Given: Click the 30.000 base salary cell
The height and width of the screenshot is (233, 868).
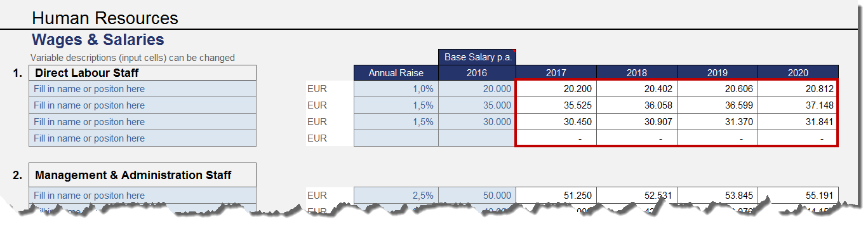Looking at the screenshot, I should click(x=477, y=122).
